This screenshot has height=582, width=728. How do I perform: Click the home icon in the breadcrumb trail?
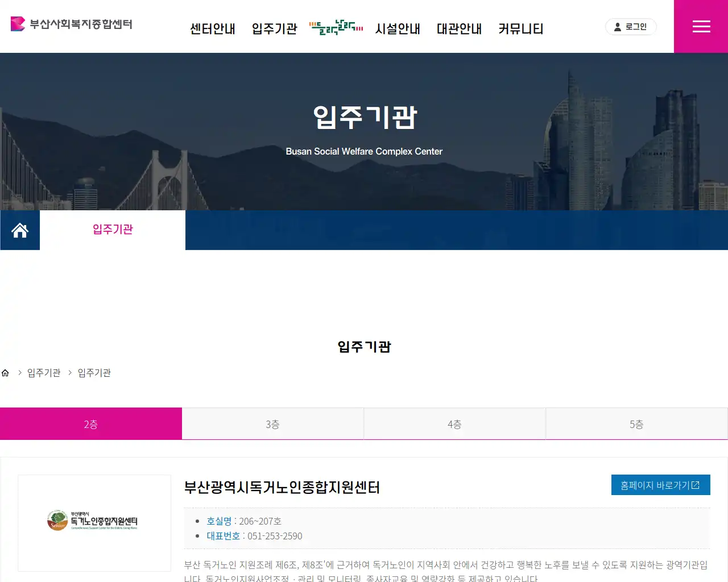click(x=5, y=372)
